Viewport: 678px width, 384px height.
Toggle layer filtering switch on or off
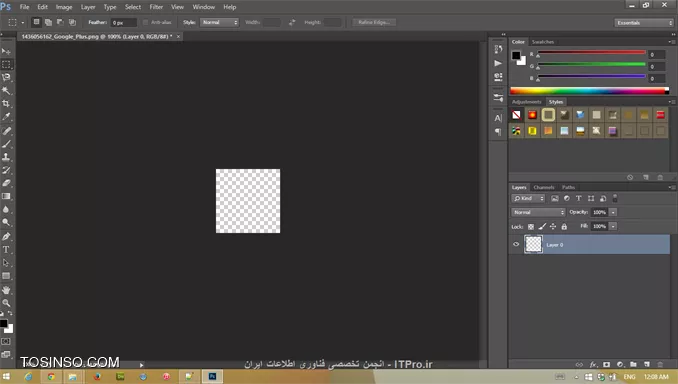click(615, 198)
